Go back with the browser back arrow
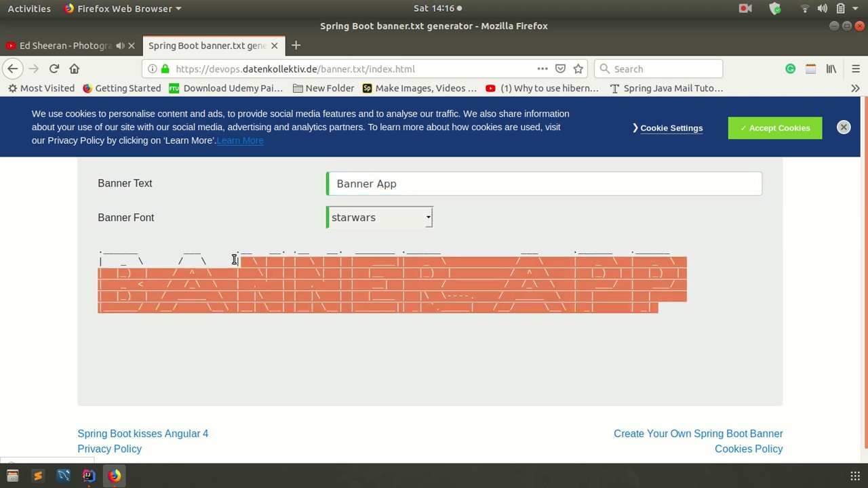This screenshot has height=488, width=868. click(13, 68)
